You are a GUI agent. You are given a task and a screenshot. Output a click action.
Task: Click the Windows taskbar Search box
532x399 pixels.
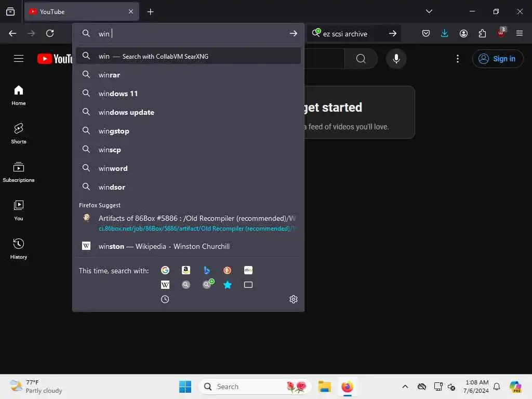[255, 387]
